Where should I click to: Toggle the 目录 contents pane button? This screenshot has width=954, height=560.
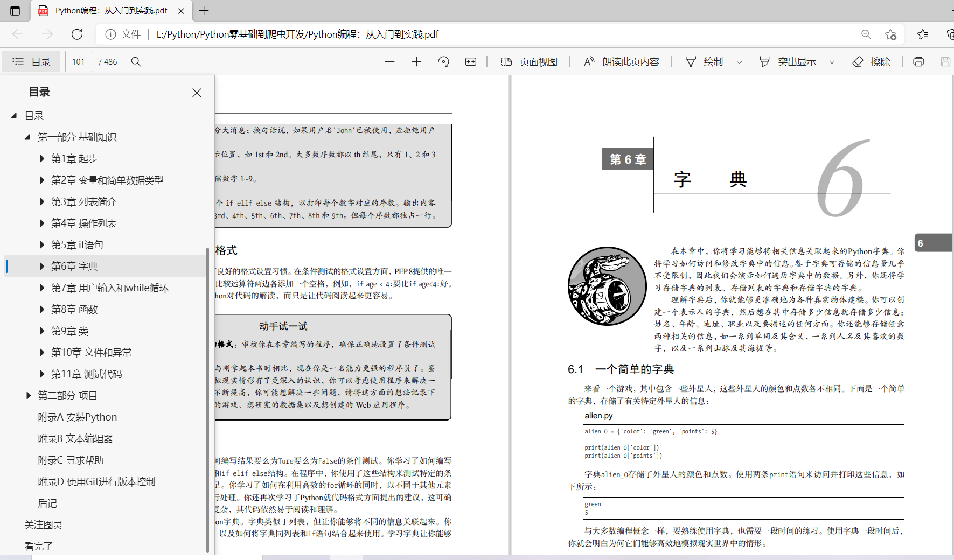[x=31, y=62]
